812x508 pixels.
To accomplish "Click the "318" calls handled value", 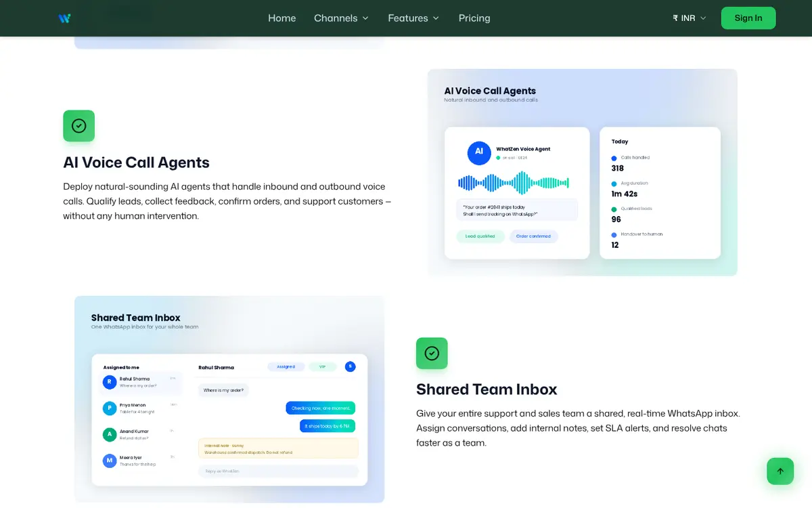I will click(x=617, y=168).
